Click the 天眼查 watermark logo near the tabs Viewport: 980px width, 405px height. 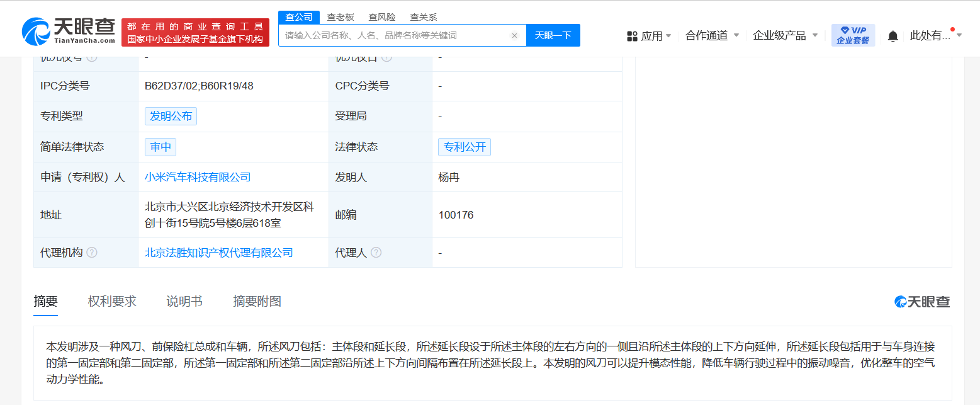click(922, 302)
